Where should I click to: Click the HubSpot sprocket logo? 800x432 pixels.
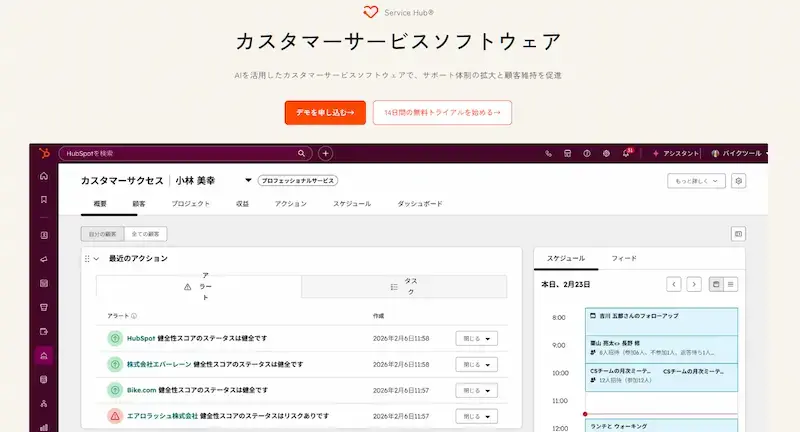coord(44,153)
